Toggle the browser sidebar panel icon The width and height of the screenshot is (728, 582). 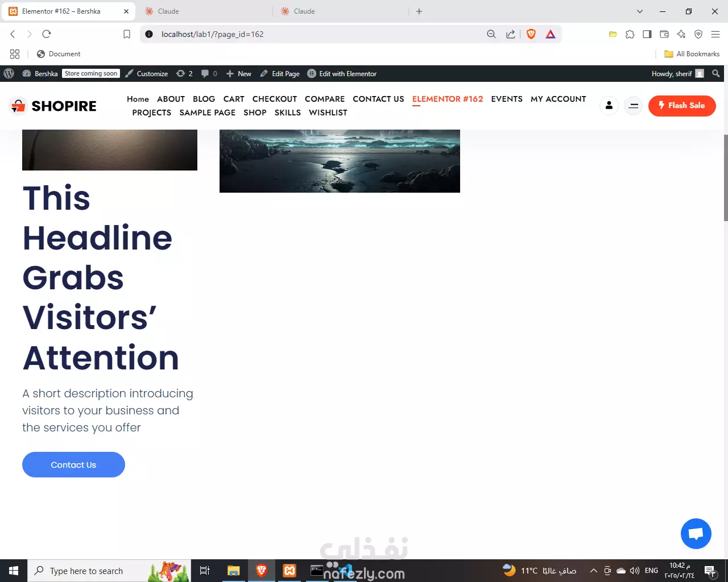(x=647, y=34)
